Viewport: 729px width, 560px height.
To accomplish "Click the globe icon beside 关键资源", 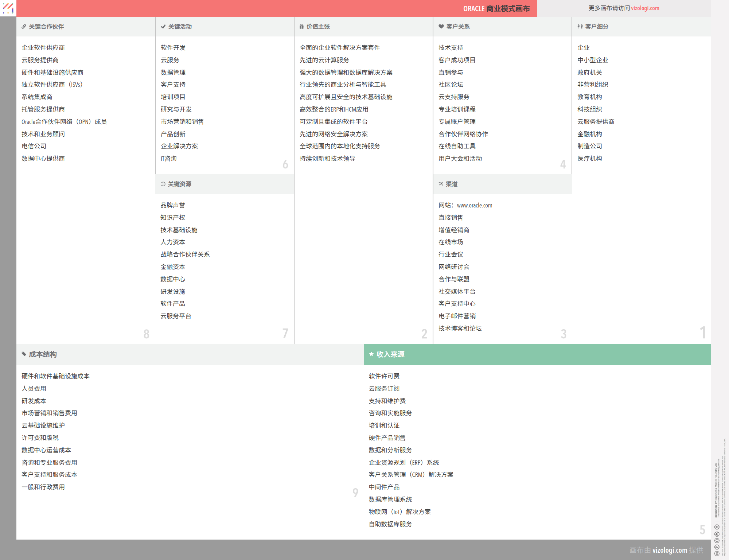I will click(163, 184).
